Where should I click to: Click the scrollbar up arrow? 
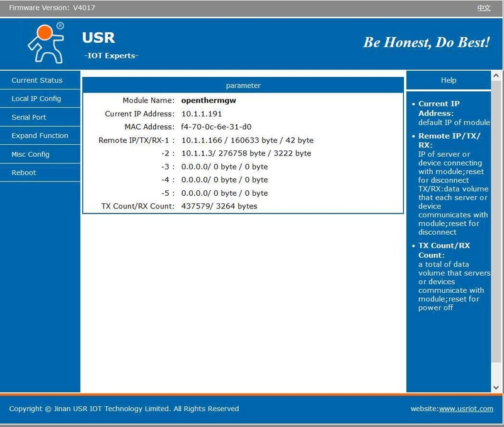click(496, 76)
